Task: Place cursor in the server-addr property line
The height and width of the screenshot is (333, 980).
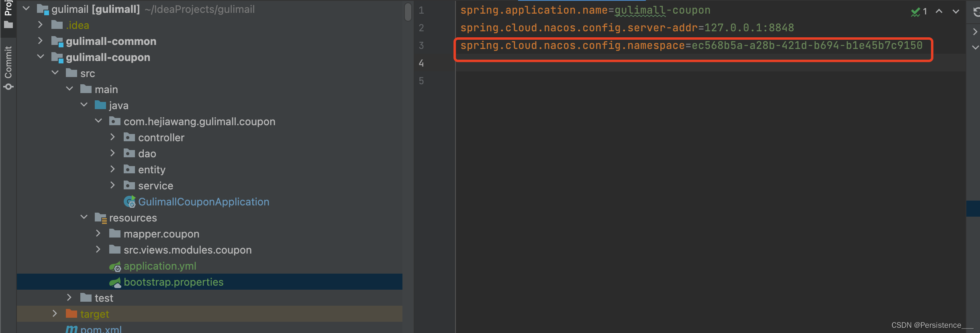Action: [x=627, y=28]
